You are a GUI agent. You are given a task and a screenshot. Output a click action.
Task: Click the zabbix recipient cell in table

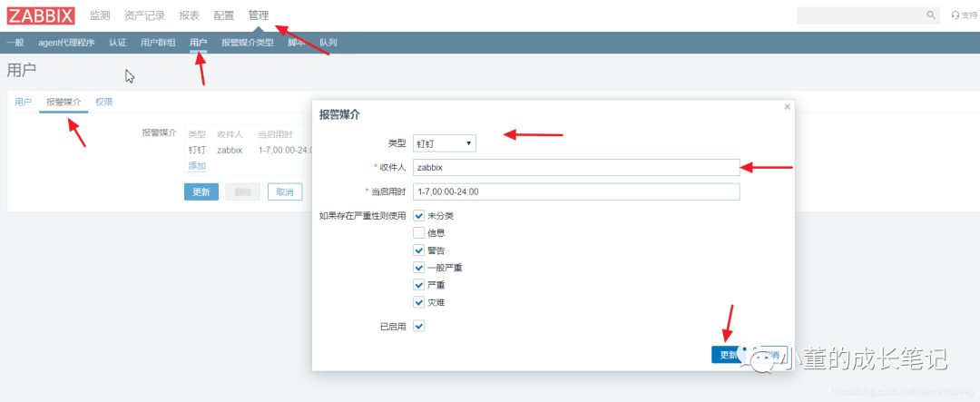[x=230, y=150]
